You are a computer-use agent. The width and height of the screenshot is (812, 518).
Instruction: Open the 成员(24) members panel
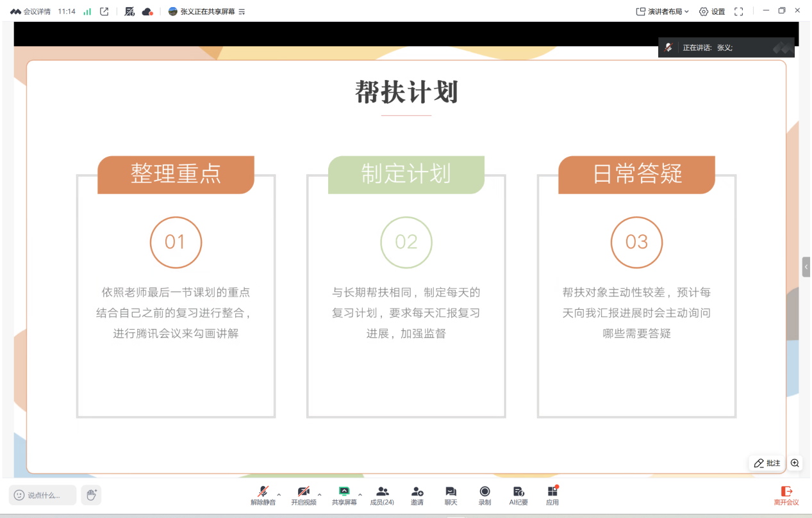coord(382,495)
